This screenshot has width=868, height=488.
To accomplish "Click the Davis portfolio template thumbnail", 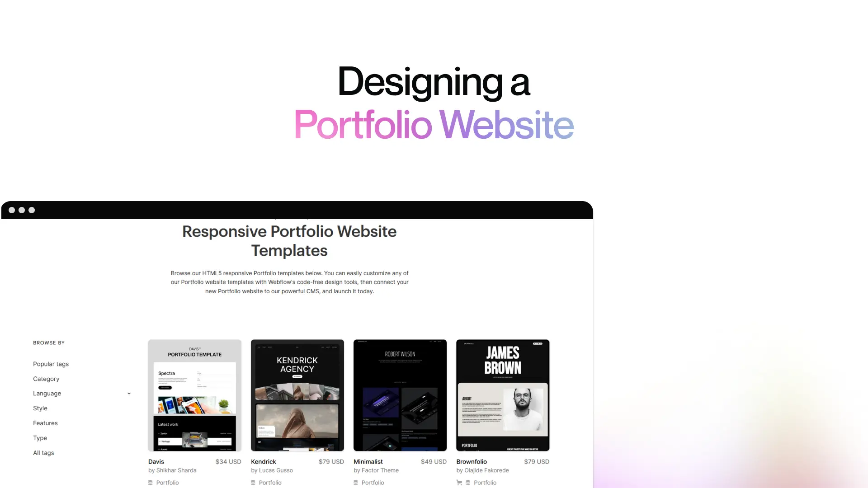I will pos(194,395).
